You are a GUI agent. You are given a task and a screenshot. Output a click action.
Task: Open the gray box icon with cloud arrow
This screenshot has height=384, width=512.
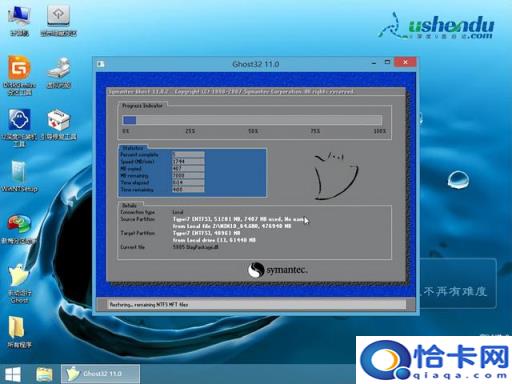pyautogui.click(x=58, y=21)
